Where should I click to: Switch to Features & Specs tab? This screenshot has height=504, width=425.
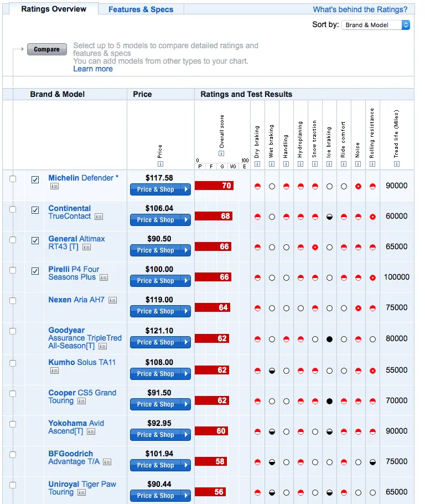pos(141,9)
